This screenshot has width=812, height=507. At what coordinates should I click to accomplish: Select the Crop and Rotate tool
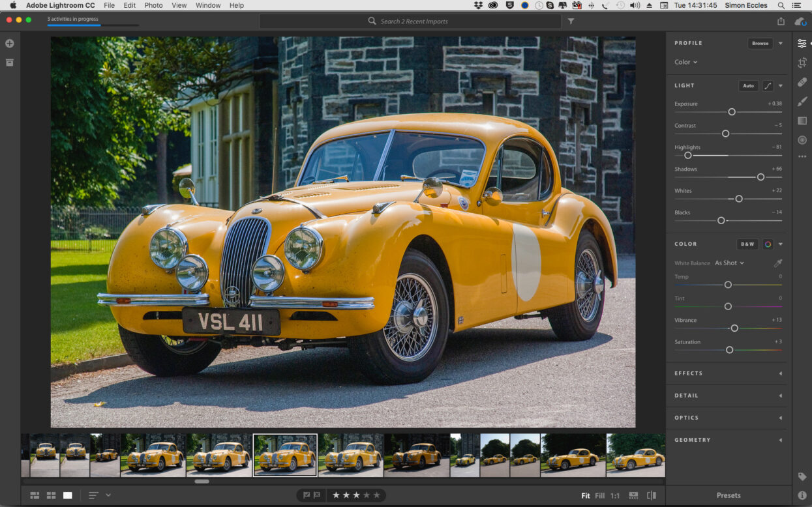(802, 63)
